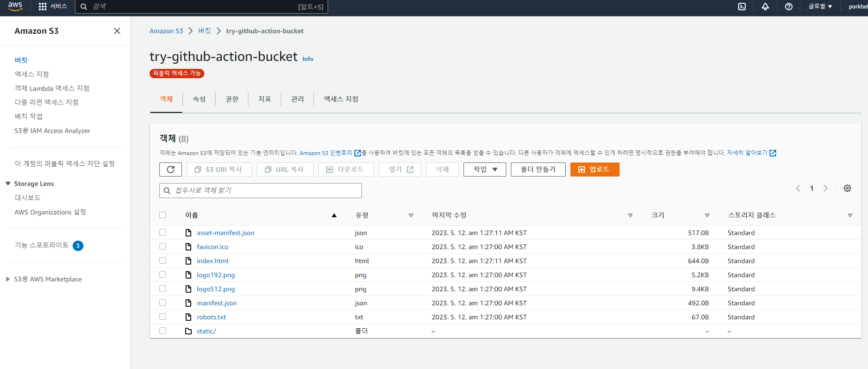Go to next page of objects
The image size is (868, 369).
tap(825, 188)
